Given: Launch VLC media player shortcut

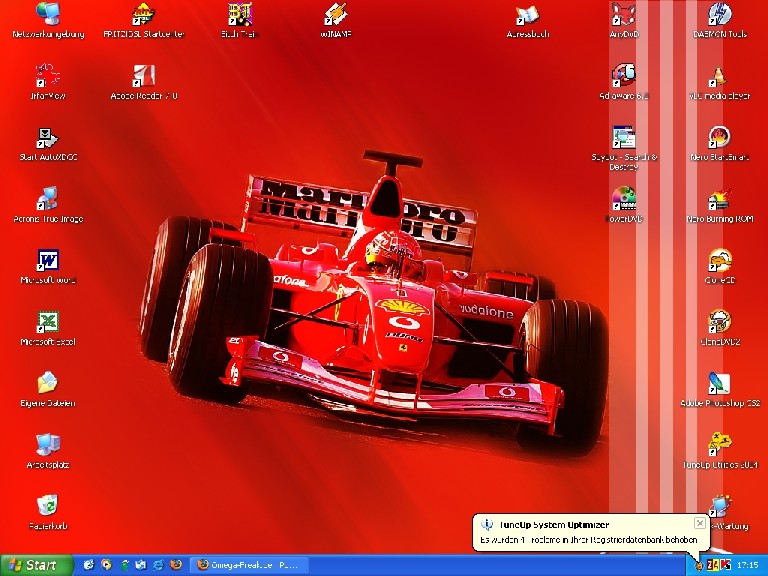Looking at the screenshot, I should [719, 76].
